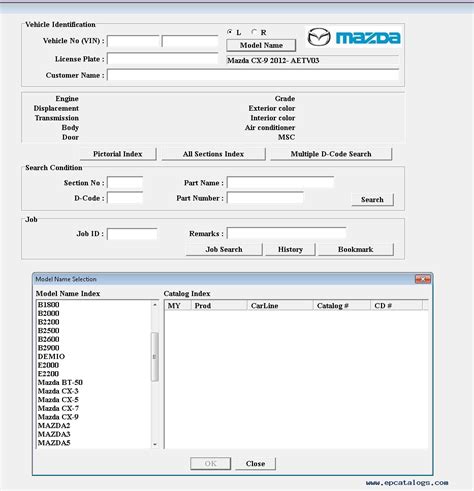Close the Model Name Selection dialog via X
The height and width of the screenshot is (491, 474).
point(423,279)
